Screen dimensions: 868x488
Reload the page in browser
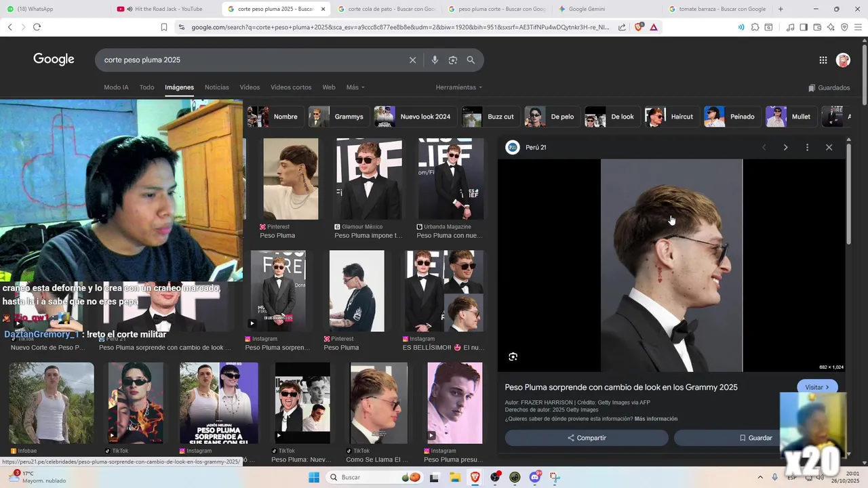[x=37, y=27]
